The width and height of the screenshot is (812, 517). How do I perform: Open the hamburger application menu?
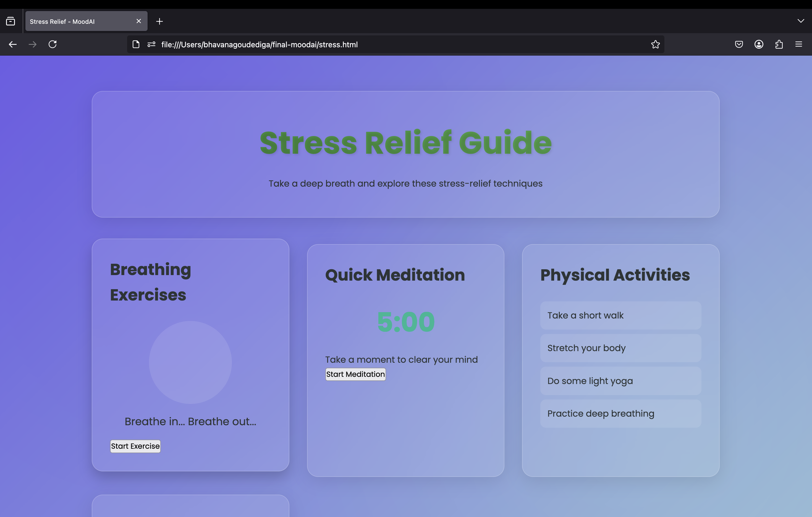[798, 45]
